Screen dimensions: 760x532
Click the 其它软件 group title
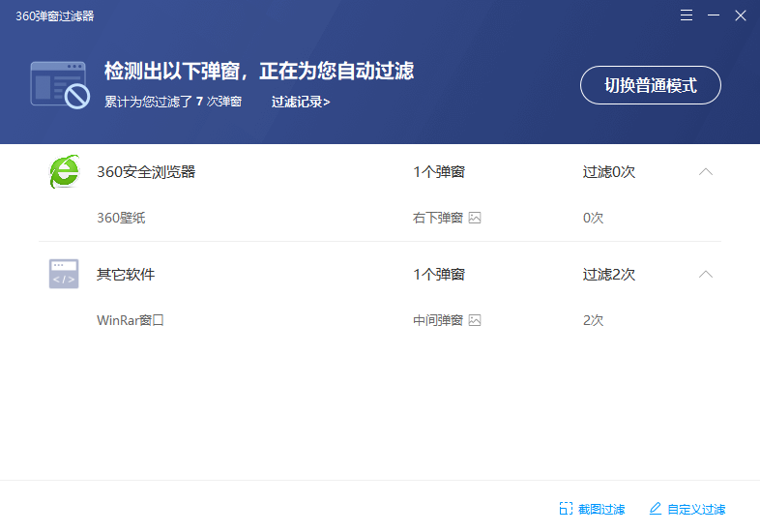point(126,274)
